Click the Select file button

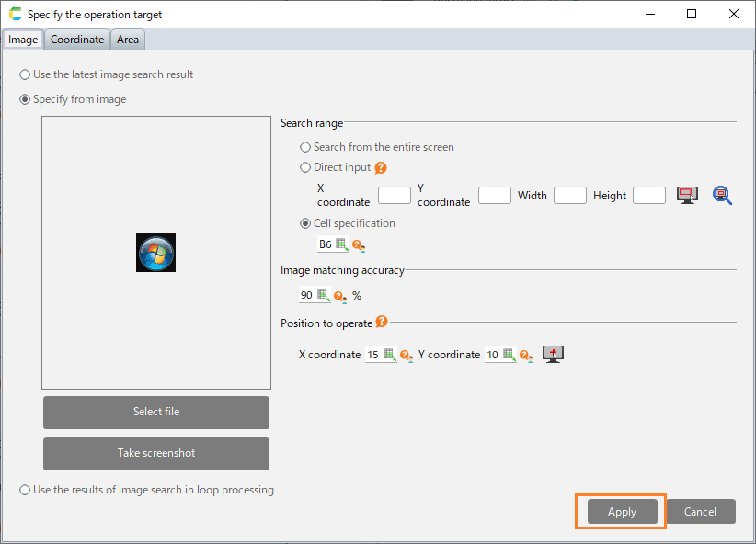pyautogui.click(x=156, y=413)
